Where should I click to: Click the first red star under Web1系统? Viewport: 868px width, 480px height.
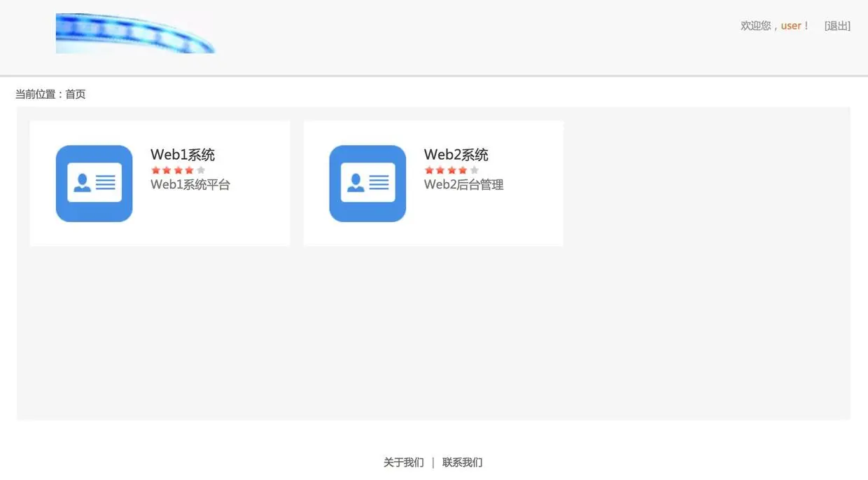click(155, 169)
